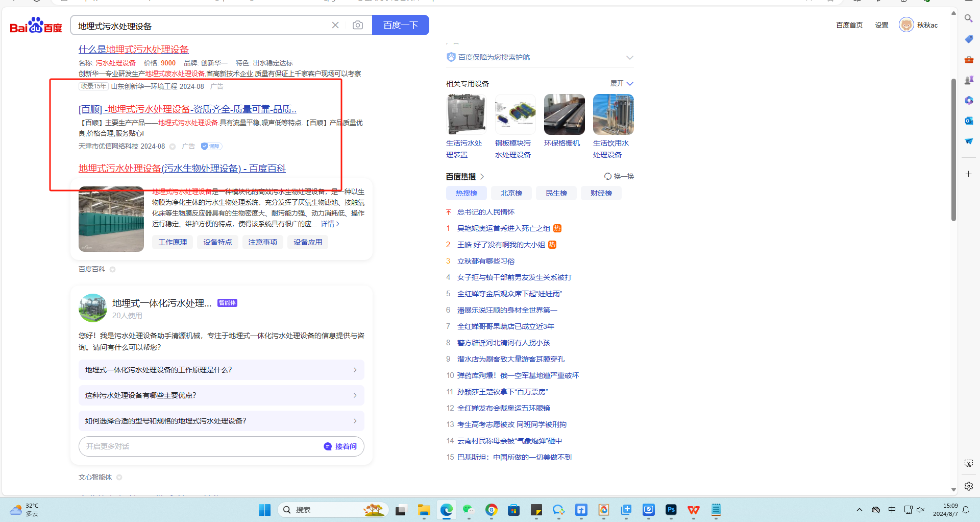Clear the search box with X icon

[x=335, y=25]
